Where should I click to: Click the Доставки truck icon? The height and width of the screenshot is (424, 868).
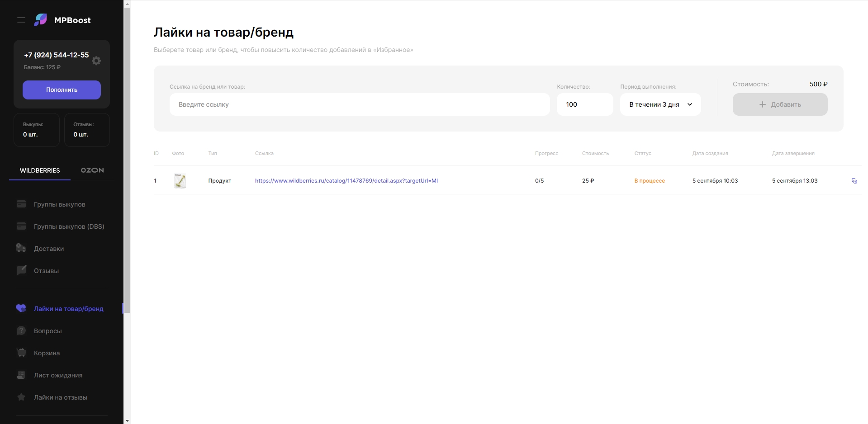21,248
